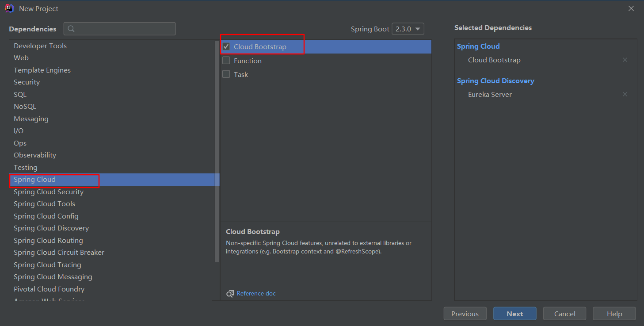Enable the Function dependency checkbox
The image size is (644, 326).
[226, 60]
